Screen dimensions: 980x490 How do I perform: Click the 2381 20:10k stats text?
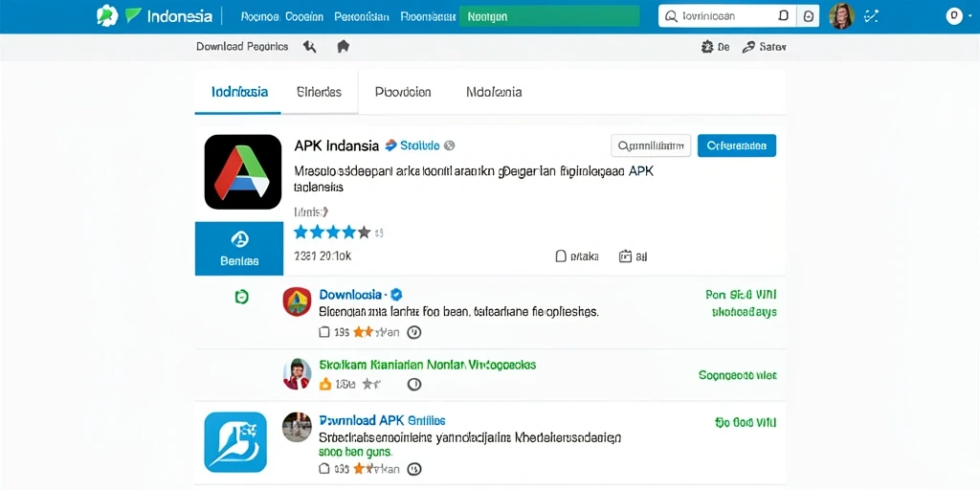tap(323, 256)
